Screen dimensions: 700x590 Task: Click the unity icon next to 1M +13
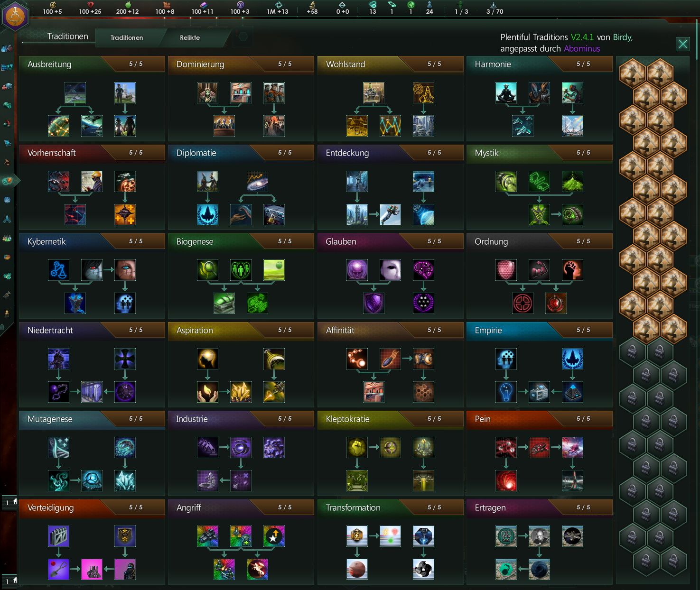click(x=278, y=5)
